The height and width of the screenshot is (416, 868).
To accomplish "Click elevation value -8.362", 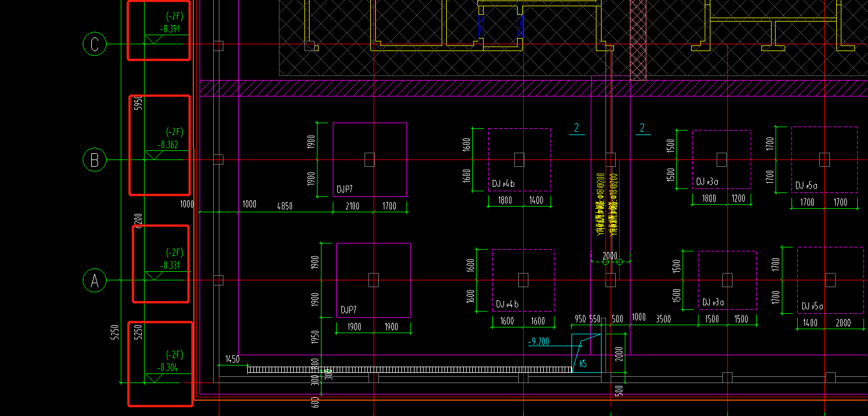I will coord(168,145).
